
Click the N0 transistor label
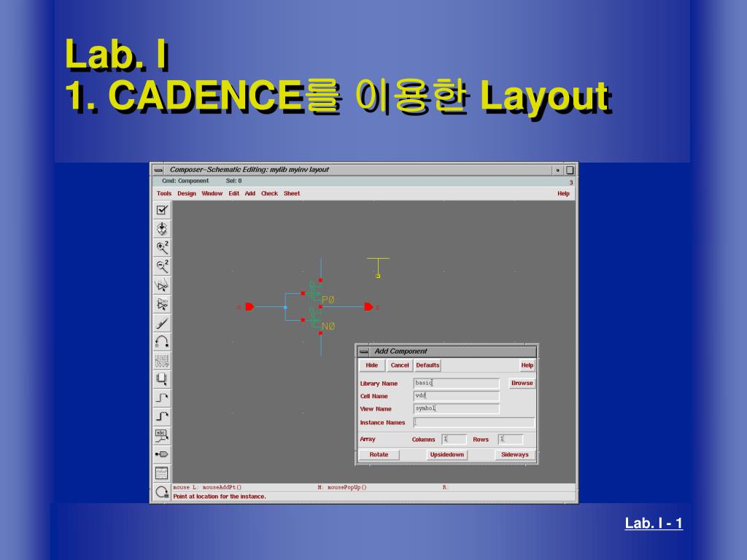328,326
